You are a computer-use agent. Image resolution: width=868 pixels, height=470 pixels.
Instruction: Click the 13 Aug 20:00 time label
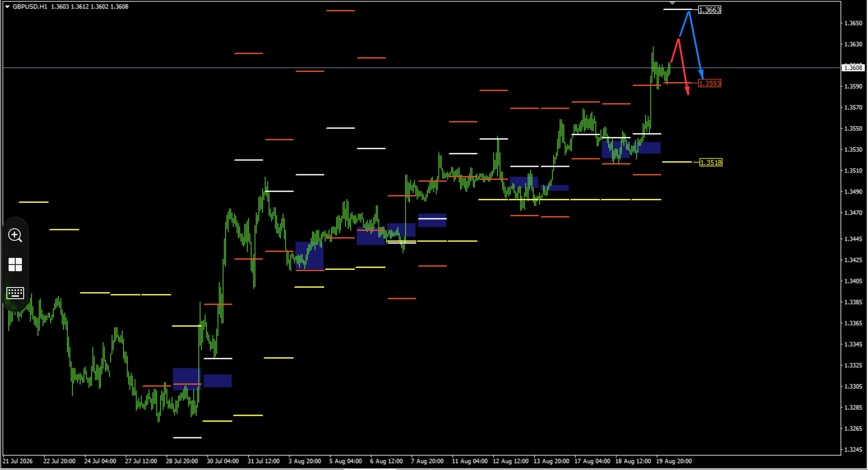(x=551, y=461)
